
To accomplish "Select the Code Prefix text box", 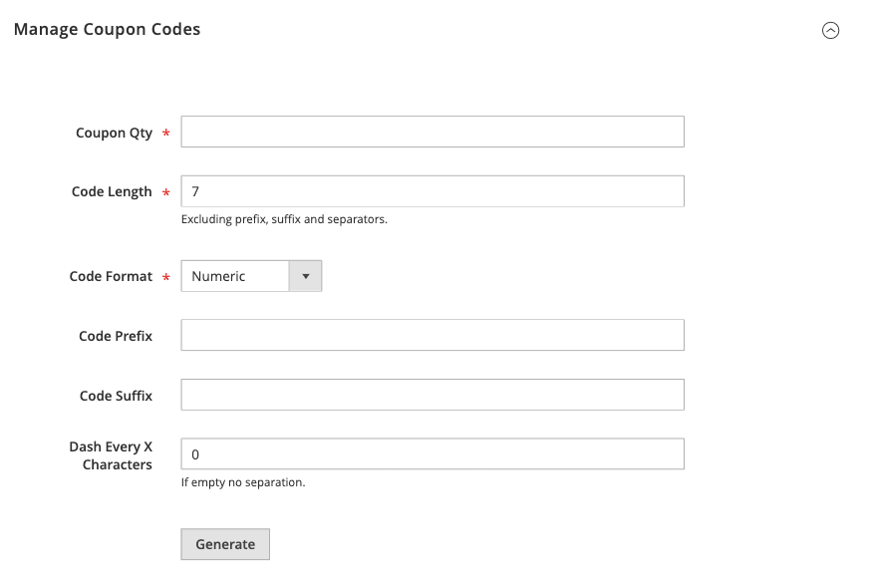I will (x=432, y=335).
